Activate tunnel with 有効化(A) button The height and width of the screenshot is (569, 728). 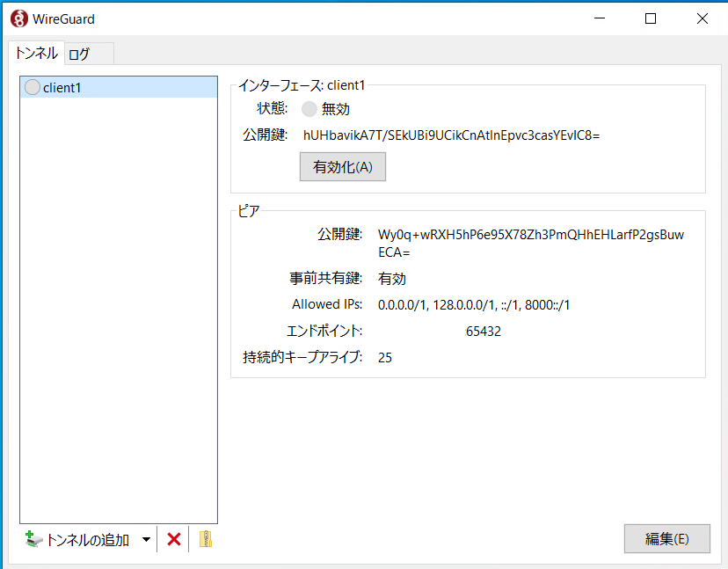click(343, 167)
